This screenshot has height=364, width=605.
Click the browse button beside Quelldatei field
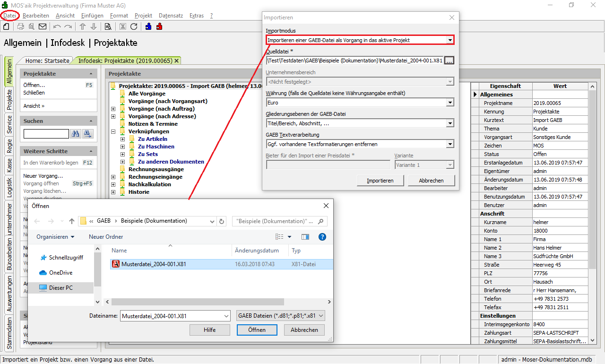449,61
